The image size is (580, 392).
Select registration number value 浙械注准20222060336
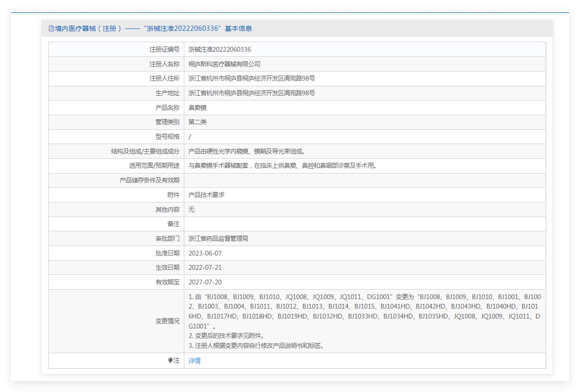(219, 49)
